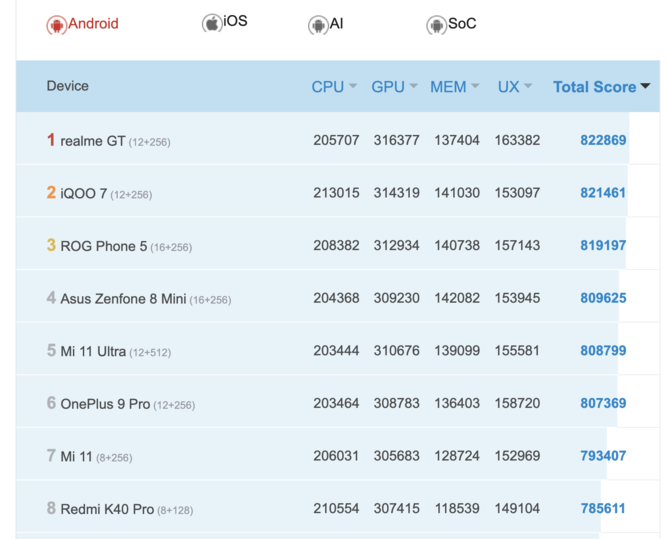Open the SoC ranking tab
Image resolution: width=670 pixels, height=539 pixels.
coord(451,24)
